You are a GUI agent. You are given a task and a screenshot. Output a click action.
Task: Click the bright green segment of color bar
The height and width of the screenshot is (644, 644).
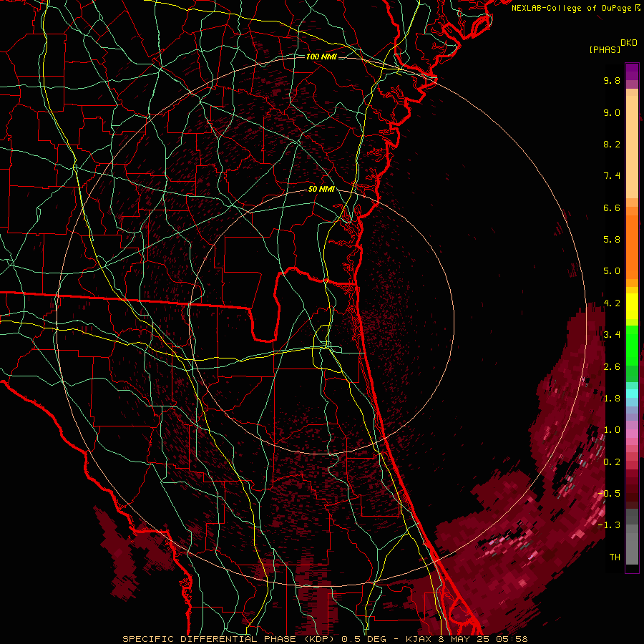(632, 344)
